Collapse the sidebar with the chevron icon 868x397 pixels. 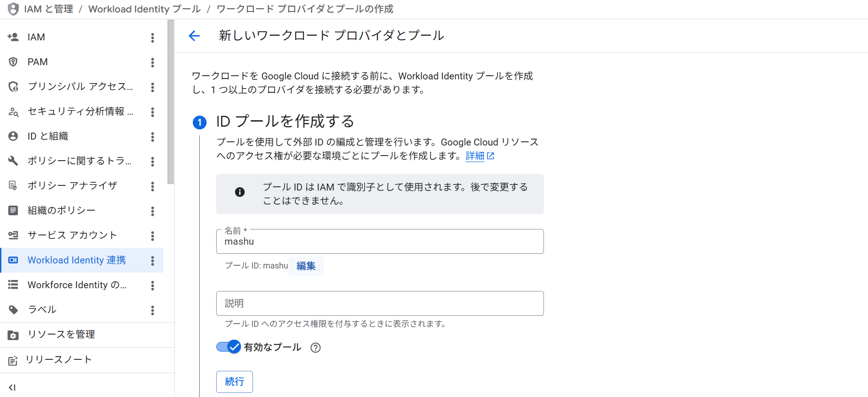pos(12,387)
